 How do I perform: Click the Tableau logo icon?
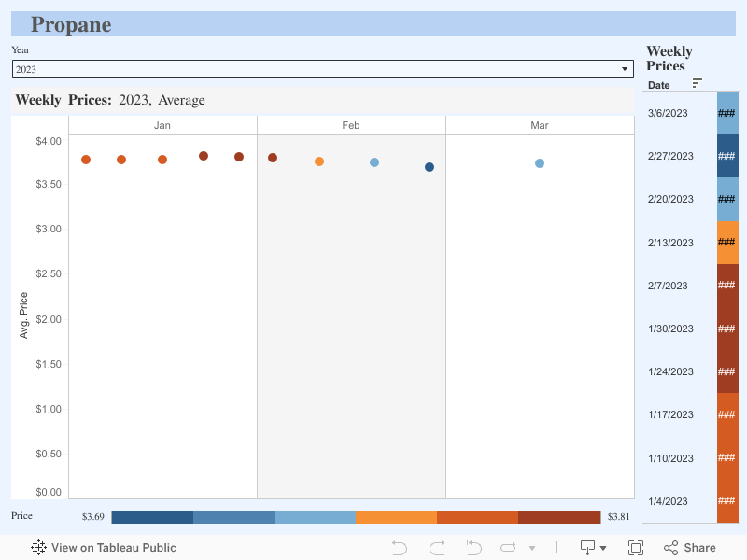tap(39, 548)
